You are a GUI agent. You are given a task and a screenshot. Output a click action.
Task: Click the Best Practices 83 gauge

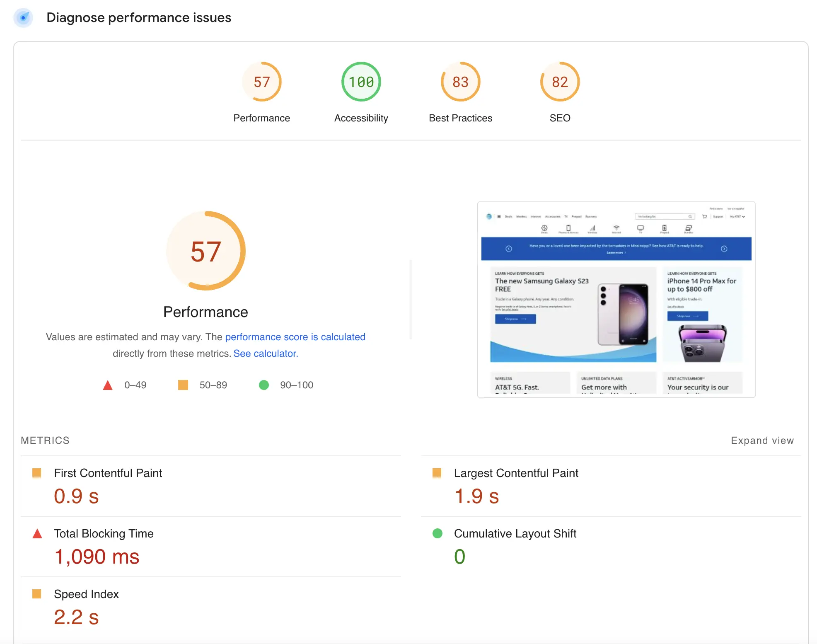[460, 82]
